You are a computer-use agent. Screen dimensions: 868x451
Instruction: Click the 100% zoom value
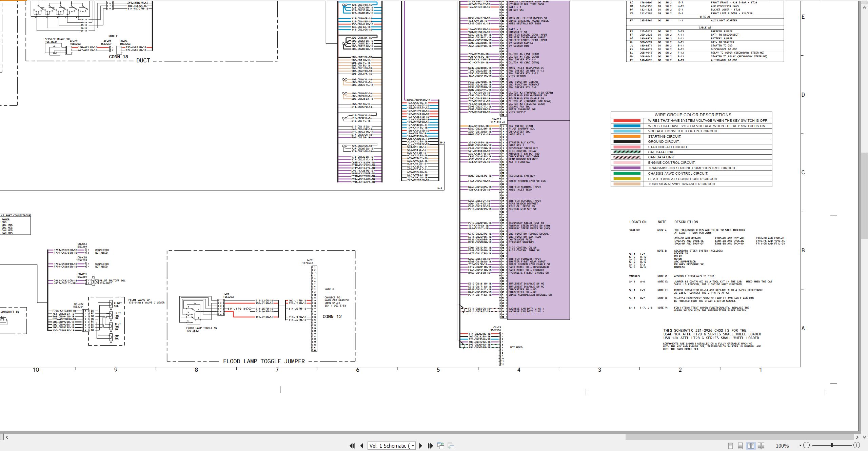(782, 446)
